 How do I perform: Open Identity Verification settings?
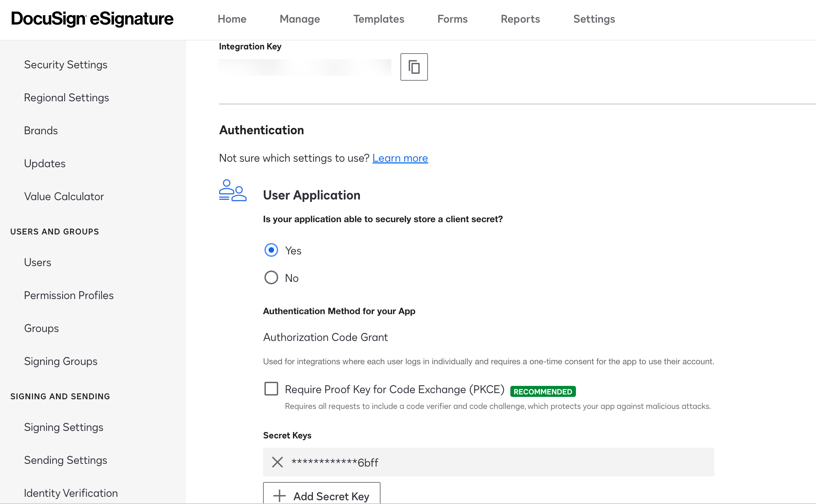pyautogui.click(x=71, y=493)
